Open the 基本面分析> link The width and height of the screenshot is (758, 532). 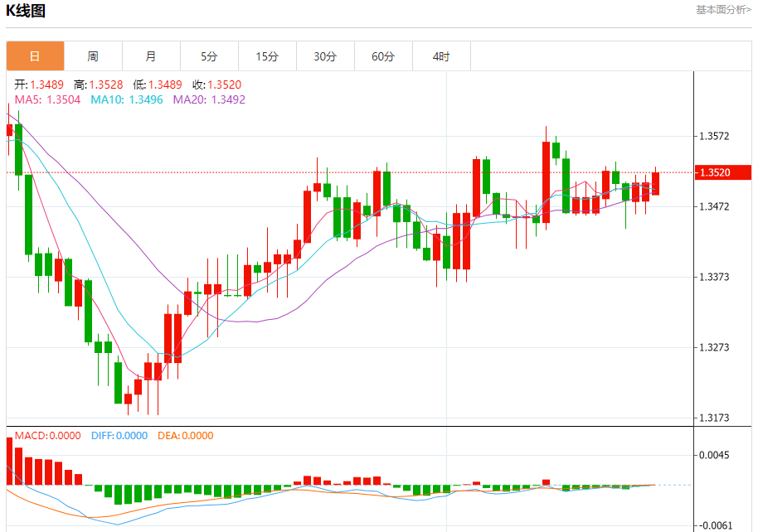click(x=723, y=10)
